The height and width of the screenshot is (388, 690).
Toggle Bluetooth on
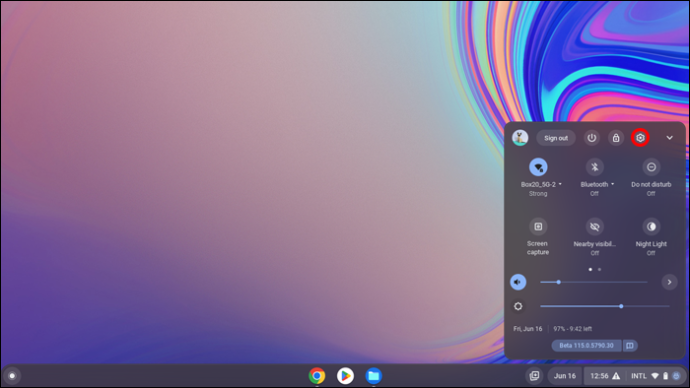(x=595, y=167)
